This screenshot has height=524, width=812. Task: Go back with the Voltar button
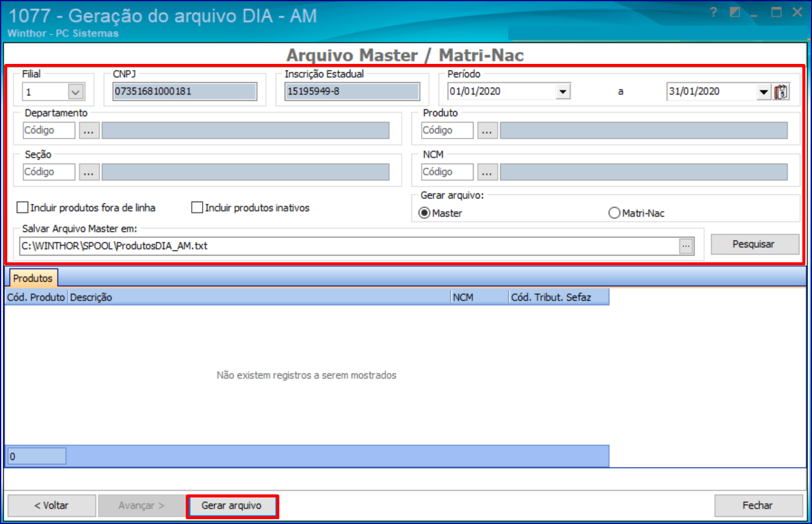pyautogui.click(x=52, y=505)
